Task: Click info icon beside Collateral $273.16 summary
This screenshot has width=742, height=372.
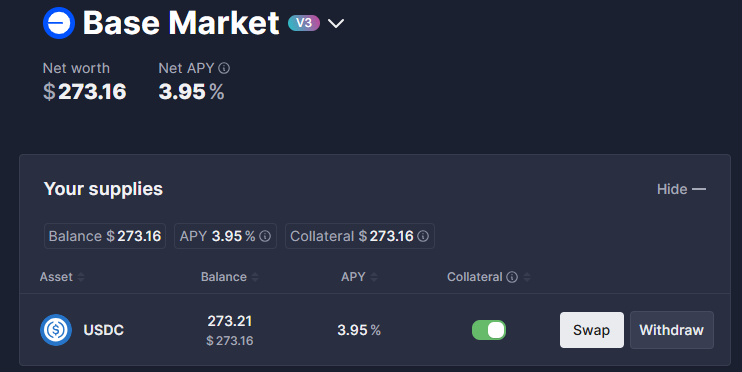Action: coord(423,236)
